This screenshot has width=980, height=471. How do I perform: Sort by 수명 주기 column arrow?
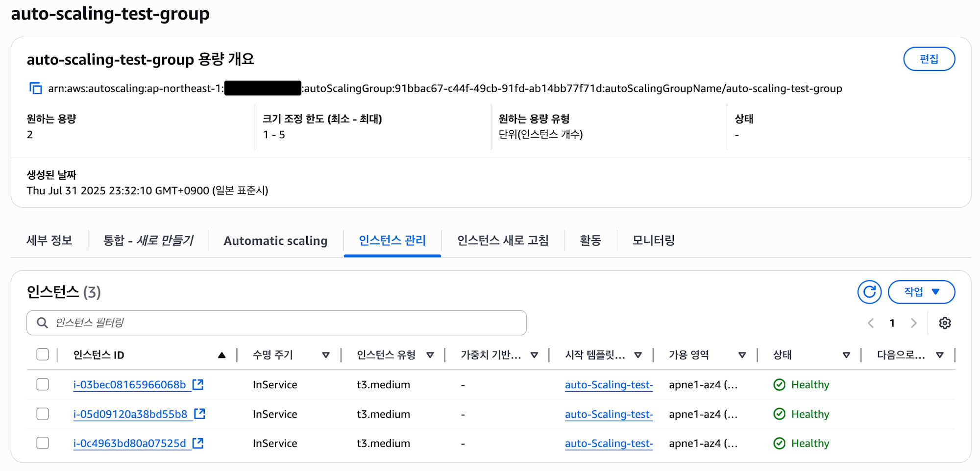[326, 355]
